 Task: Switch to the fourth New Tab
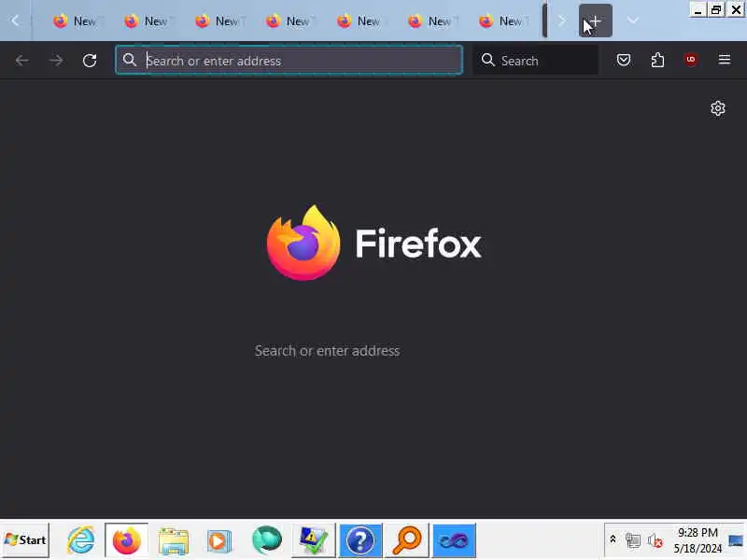click(289, 21)
